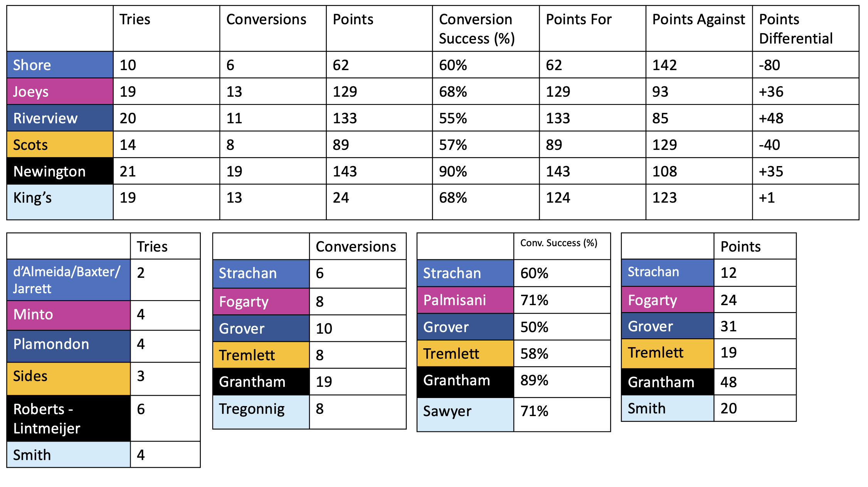
Task: Select the Conversion Success (%) column header
Action: (486, 29)
